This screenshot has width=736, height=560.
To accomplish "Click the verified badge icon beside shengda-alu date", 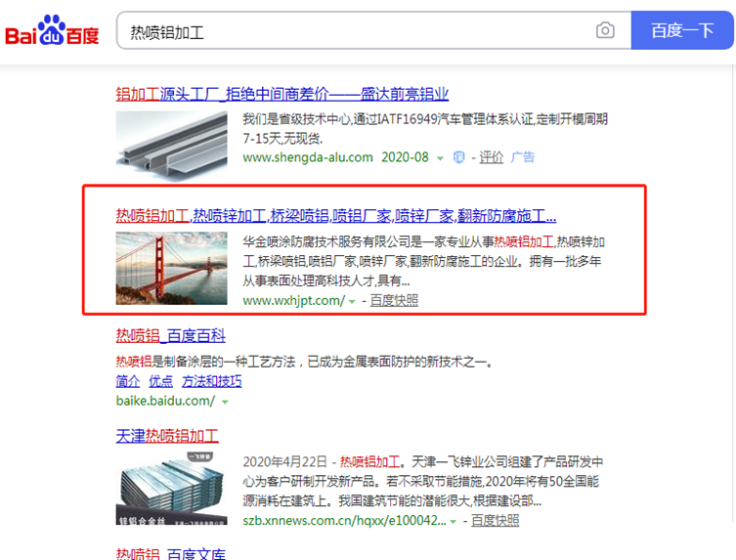I will click(x=459, y=157).
